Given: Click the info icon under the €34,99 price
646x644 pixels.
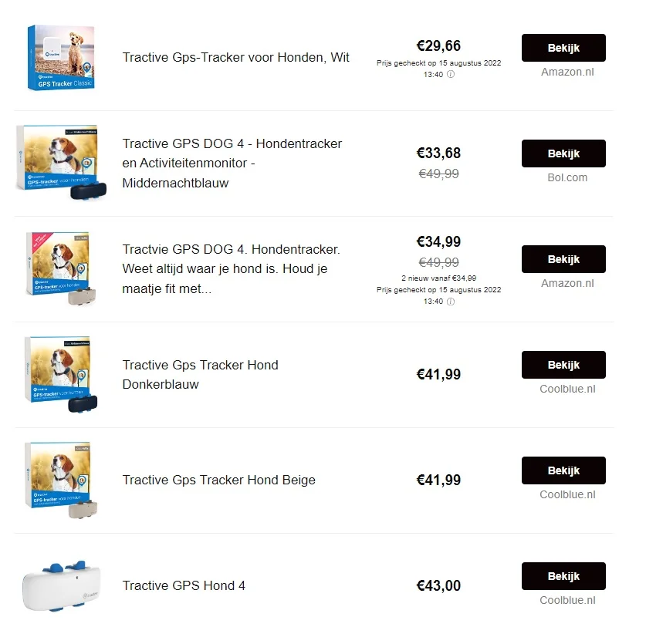Looking at the screenshot, I should (x=451, y=302).
